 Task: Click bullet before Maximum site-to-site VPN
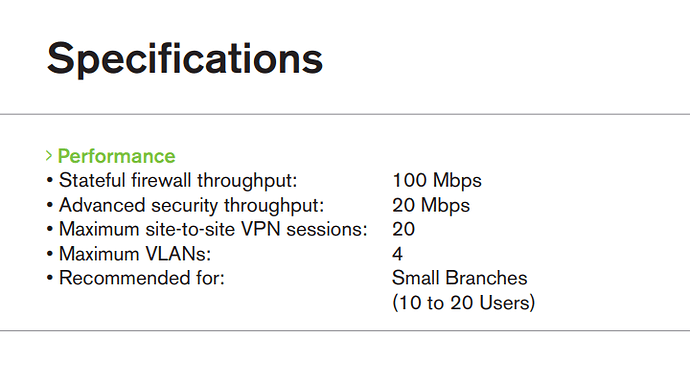50,229
